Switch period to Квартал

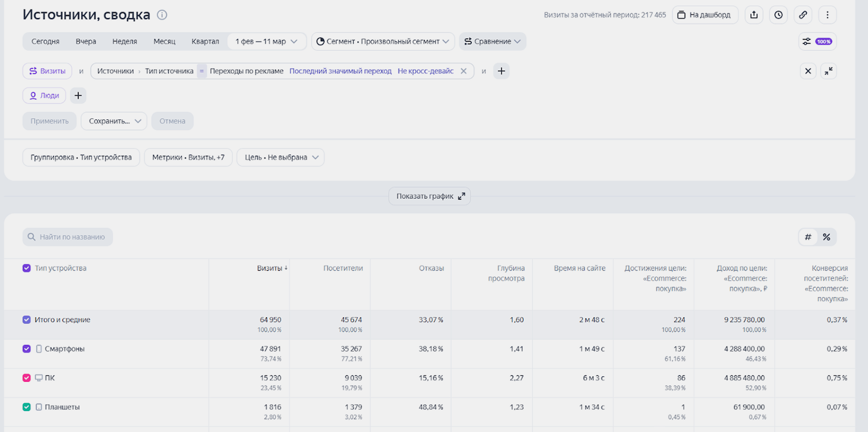coord(205,41)
